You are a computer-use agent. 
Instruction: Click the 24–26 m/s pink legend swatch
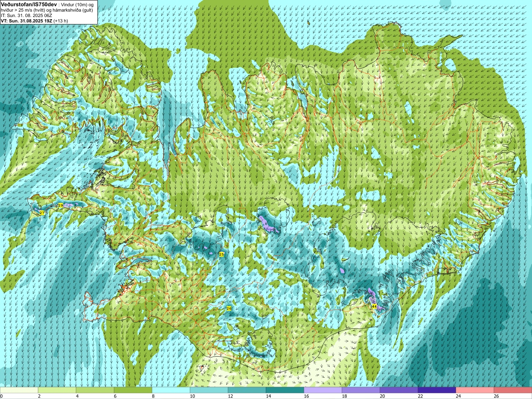click(475, 390)
